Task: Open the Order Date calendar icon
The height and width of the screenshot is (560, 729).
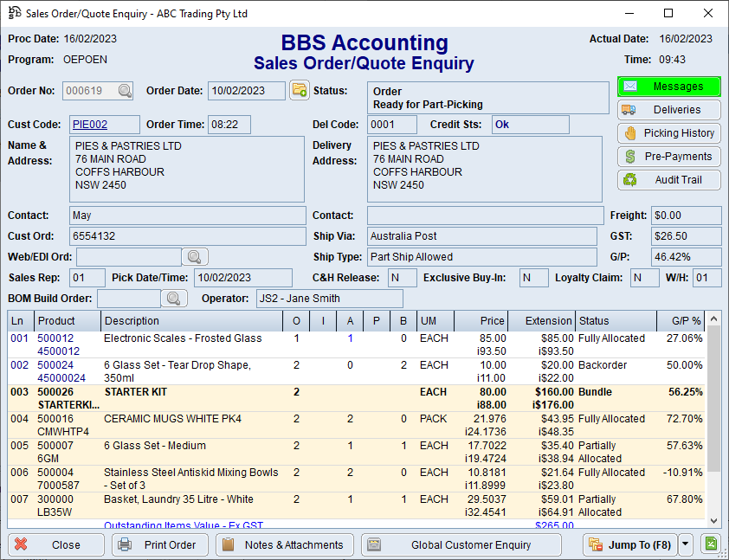Action: coord(300,90)
